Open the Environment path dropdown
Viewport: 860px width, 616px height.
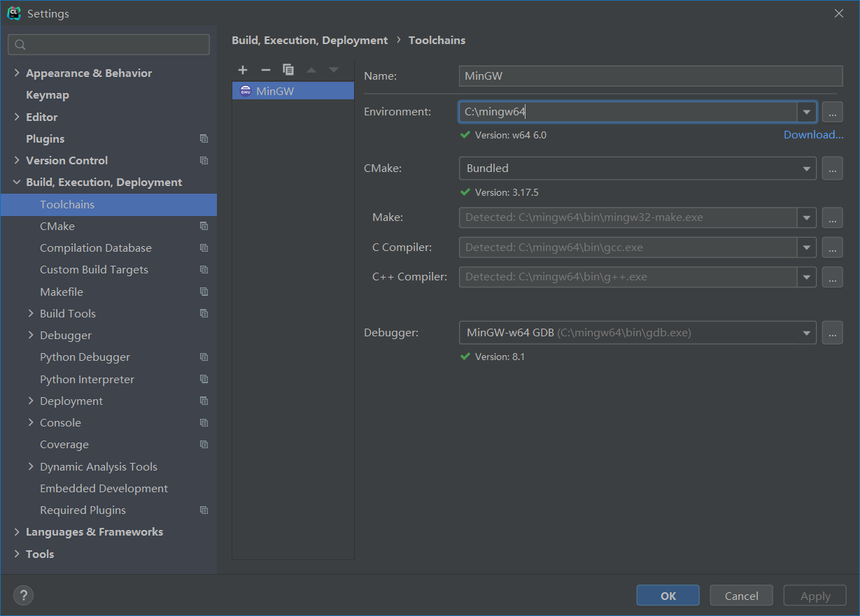click(x=807, y=112)
